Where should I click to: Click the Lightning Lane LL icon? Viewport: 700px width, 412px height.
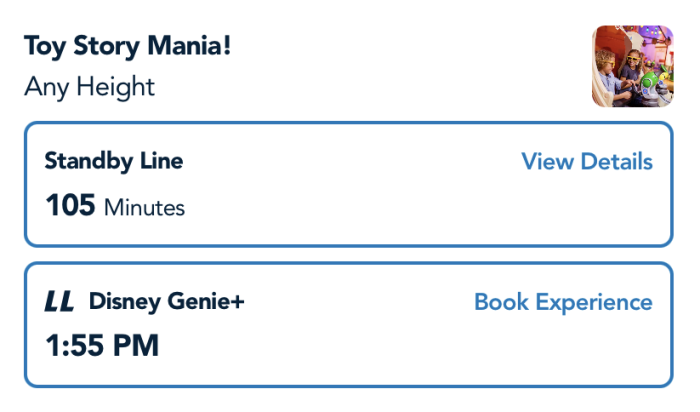tap(59, 302)
